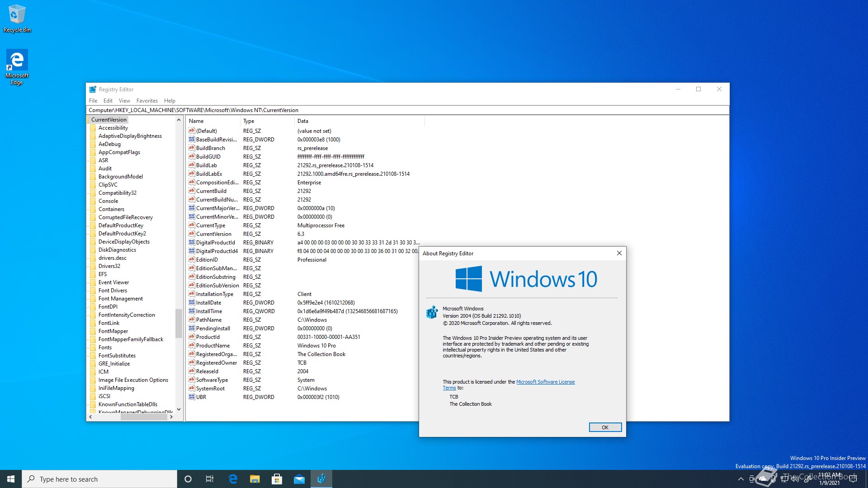Select the SystemRoot value name
Viewport: 868px width, 488px height.
(x=210, y=389)
